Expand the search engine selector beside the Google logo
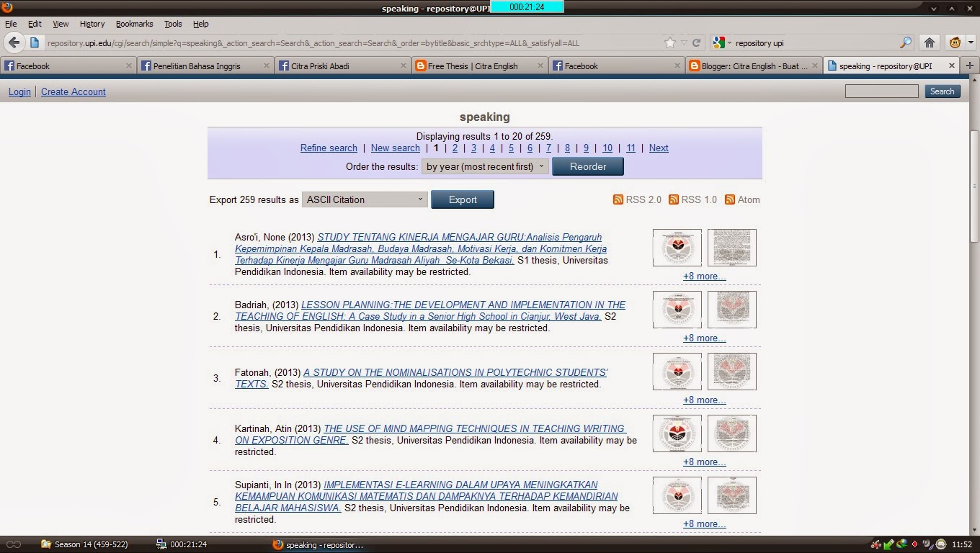Screen dimensions: 980x553 point(729,42)
